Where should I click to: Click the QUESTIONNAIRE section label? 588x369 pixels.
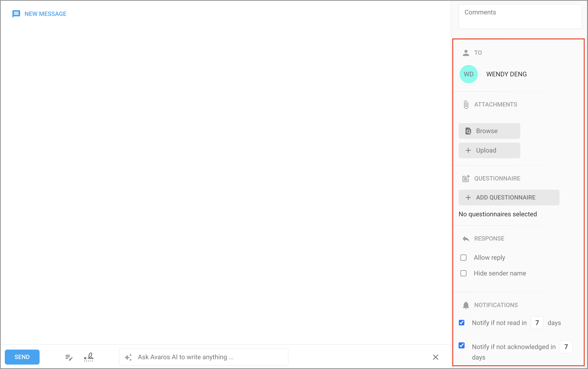pos(497,178)
